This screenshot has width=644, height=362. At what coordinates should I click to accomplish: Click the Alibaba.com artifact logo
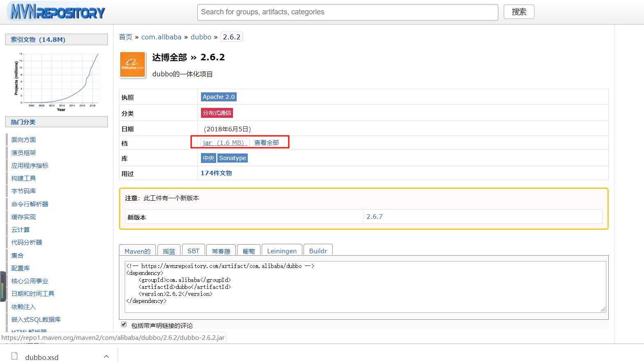tap(132, 64)
